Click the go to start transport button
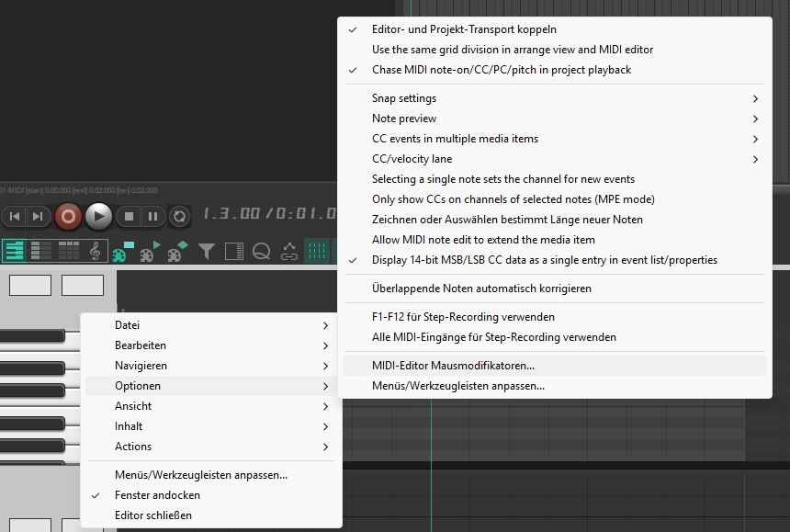This screenshot has height=532, width=790. pos(14,217)
